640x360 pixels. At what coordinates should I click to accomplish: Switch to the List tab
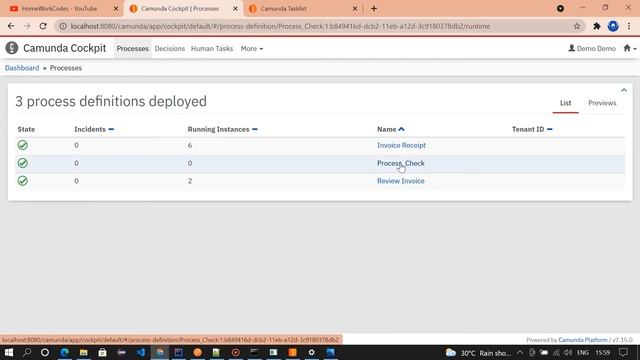pyautogui.click(x=565, y=103)
